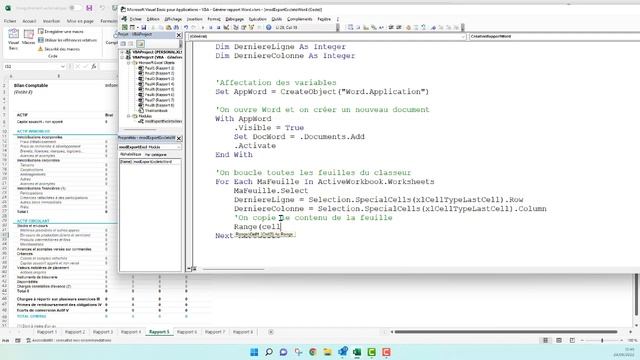Open the Mise en page tab in Excel
The height and width of the screenshot is (360, 640).
(80, 21)
